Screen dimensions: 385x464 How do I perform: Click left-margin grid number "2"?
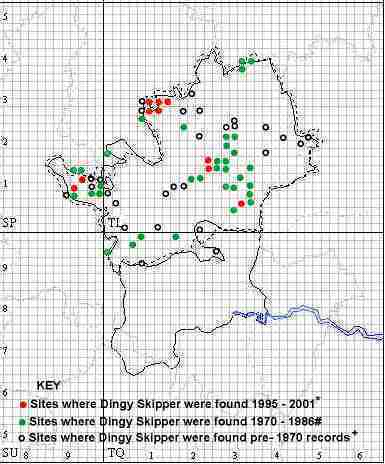(x=5, y=141)
